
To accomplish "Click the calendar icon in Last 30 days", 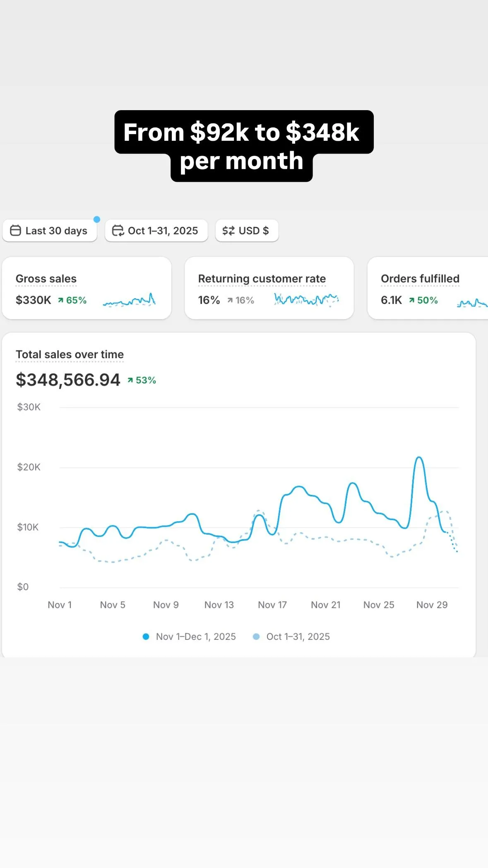I will coord(15,230).
